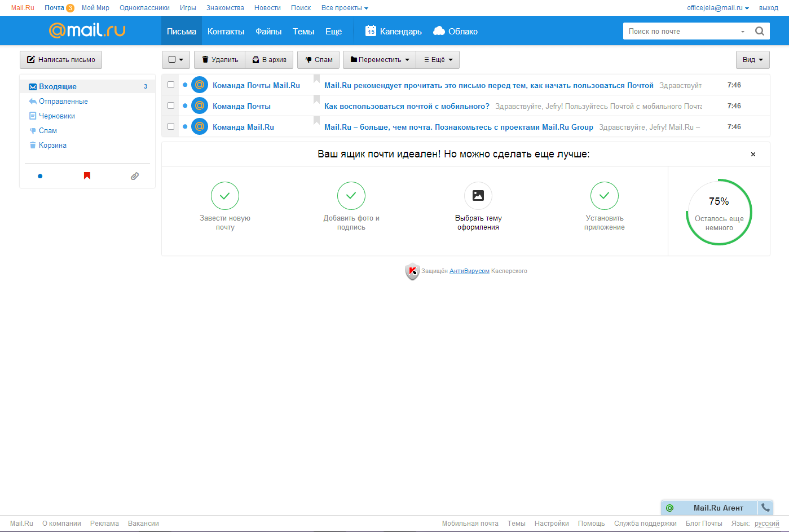Open header Ещё menu
Viewport: 789px width, 532px height.
click(x=334, y=31)
